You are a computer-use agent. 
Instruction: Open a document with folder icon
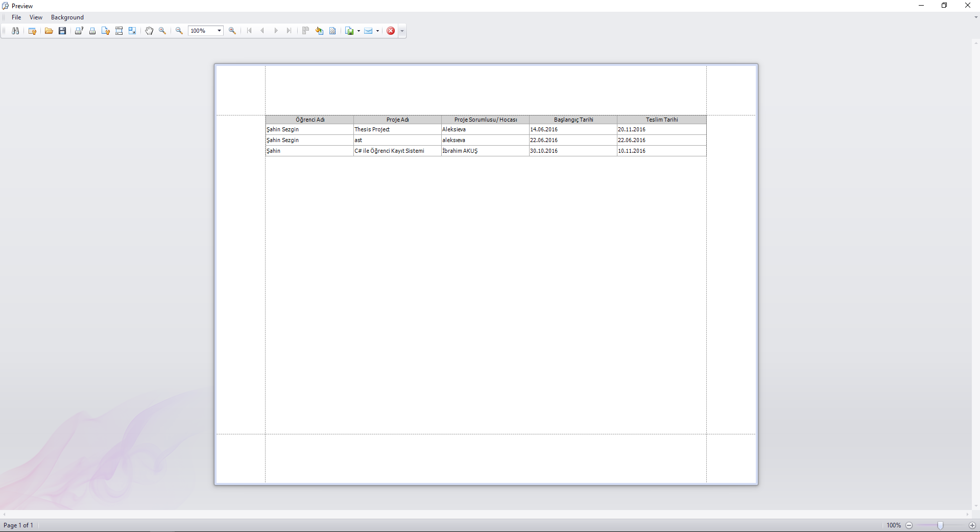[49, 31]
